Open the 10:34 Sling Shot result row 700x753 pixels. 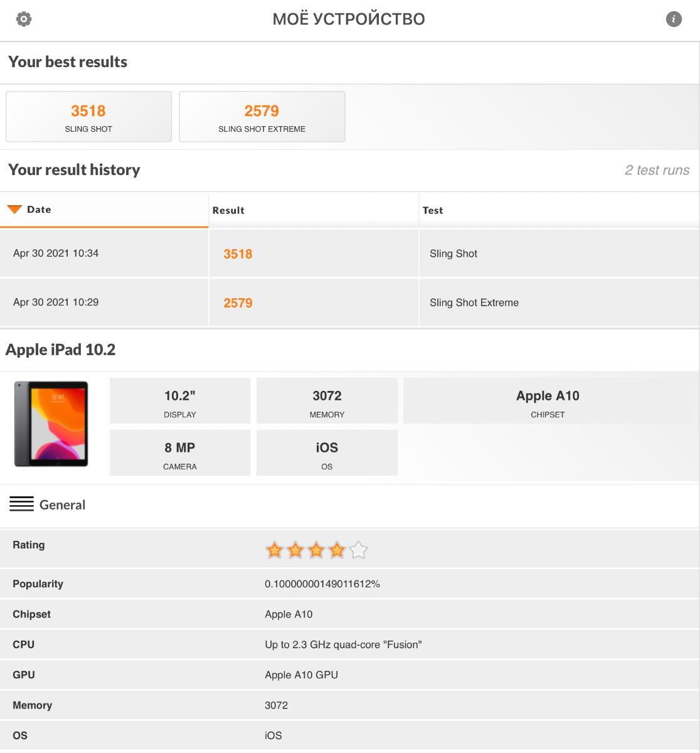(x=56, y=254)
